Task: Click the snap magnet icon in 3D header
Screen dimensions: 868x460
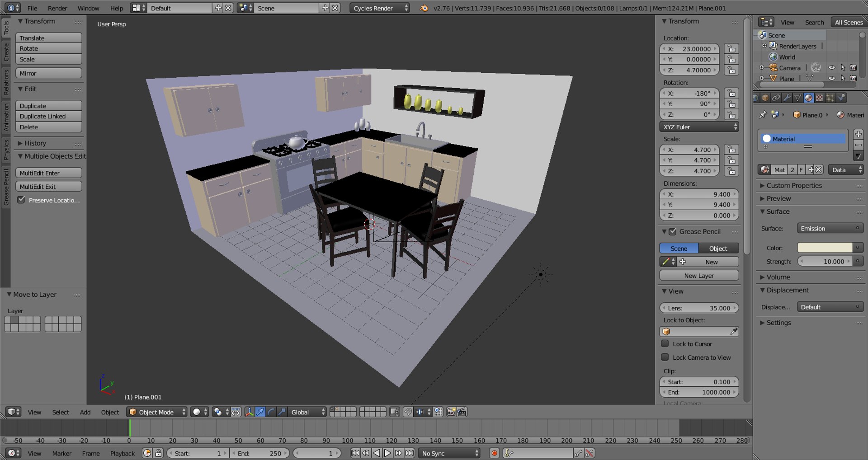Action: pos(408,412)
